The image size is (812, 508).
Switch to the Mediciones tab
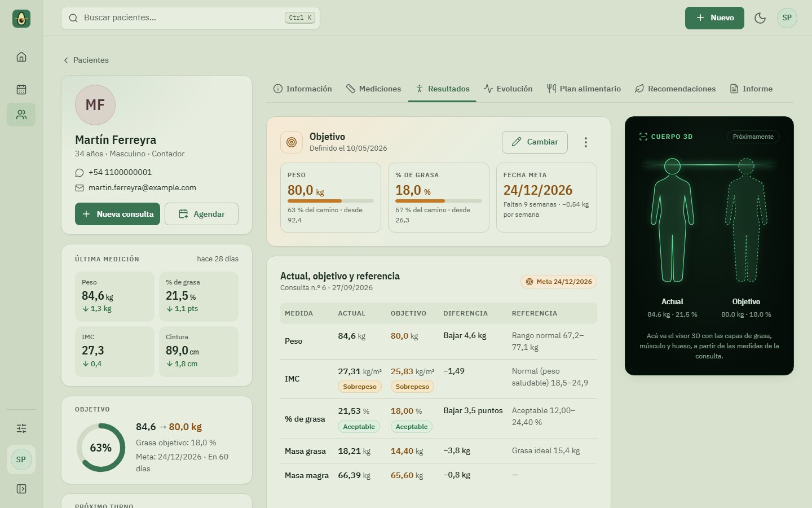click(x=373, y=89)
